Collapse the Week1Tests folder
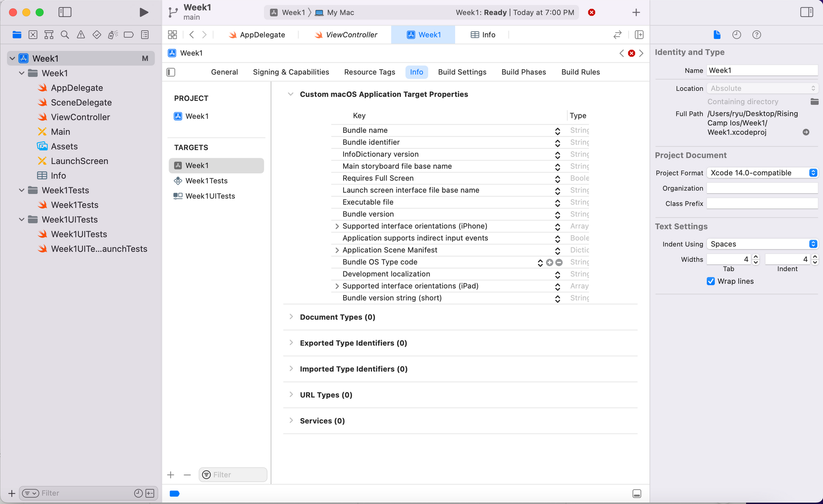This screenshot has height=504, width=823. pos(22,190)
